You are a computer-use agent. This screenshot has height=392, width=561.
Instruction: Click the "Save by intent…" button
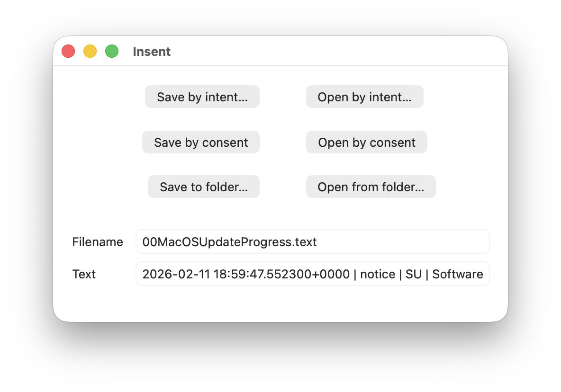point(202,97)
